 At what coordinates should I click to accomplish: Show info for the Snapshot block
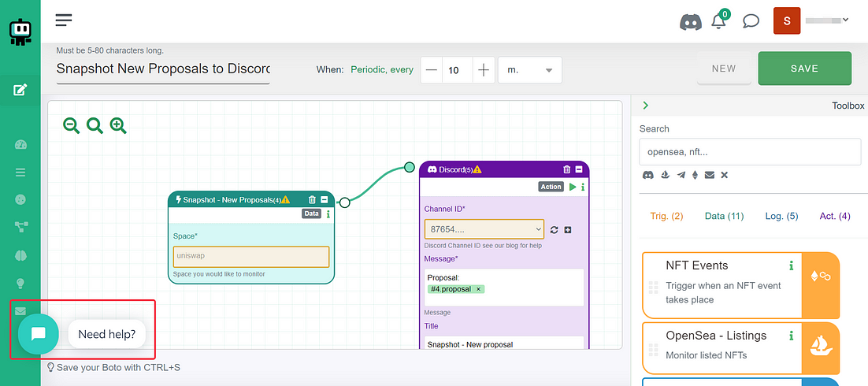coord(328,213)
